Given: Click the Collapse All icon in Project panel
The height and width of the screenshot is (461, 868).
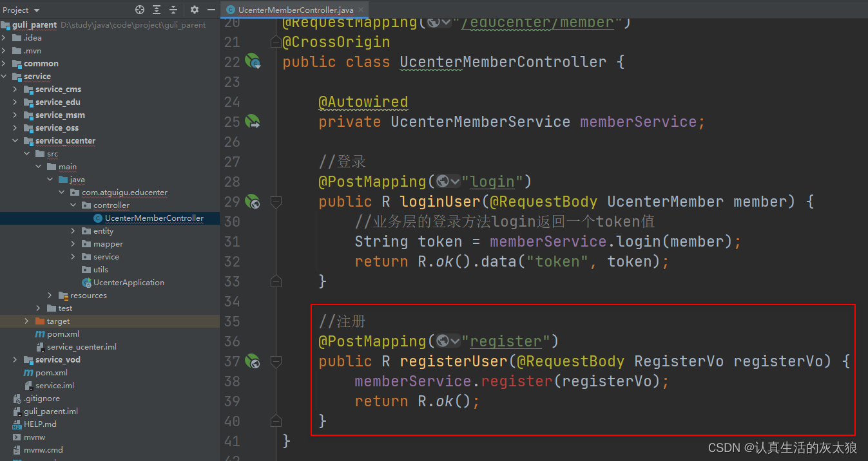Looking at the screenshot, I should 173,10.
